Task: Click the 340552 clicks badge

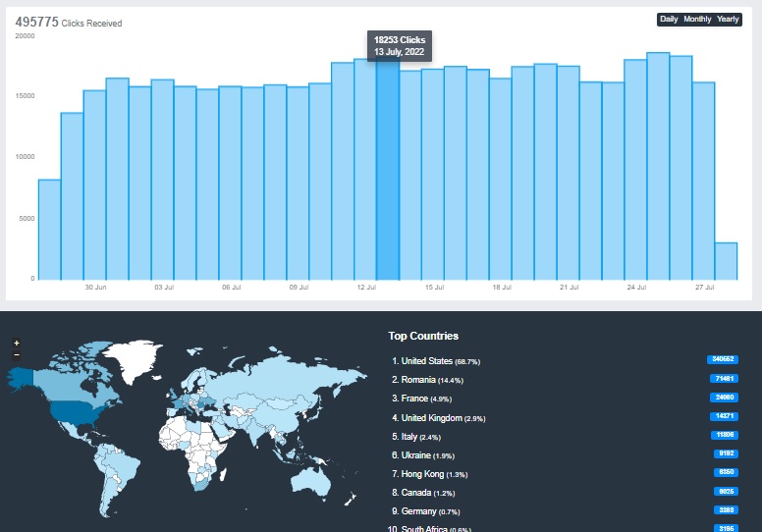Action: pyautogui.click(x=722, y=360)
